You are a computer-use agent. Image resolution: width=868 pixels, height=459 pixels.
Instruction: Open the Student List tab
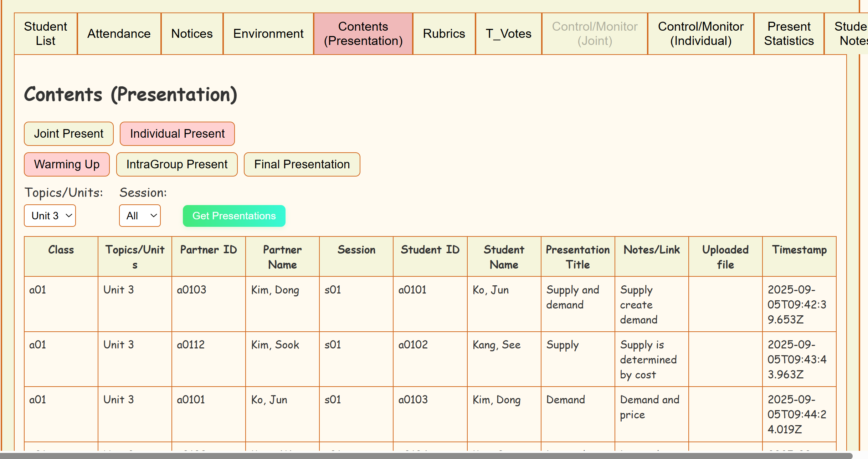(46, 34)
